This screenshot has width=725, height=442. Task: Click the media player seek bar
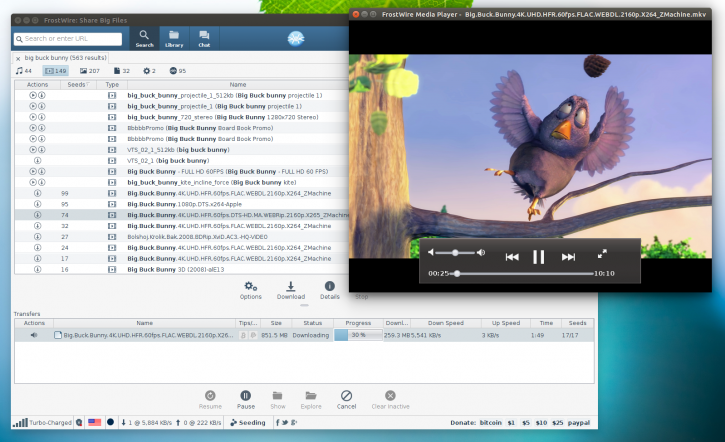[x=522, y=274]
